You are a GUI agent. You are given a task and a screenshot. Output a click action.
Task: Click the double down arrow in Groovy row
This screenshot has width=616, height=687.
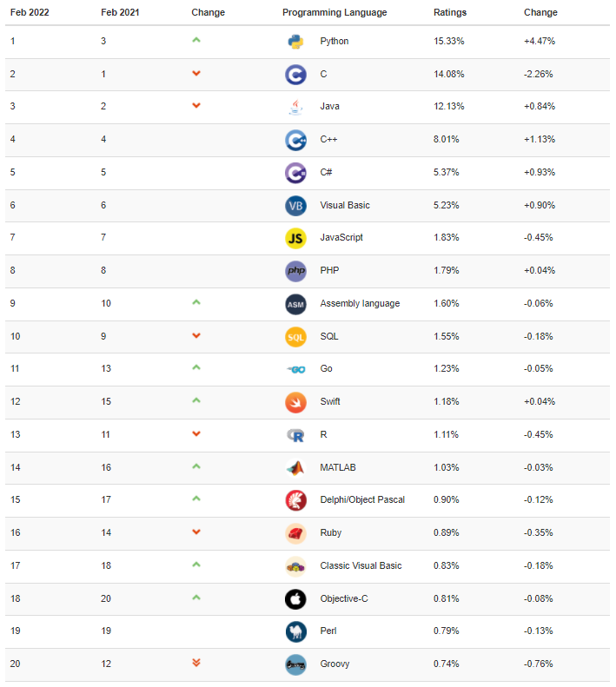[x=196, y=664]
